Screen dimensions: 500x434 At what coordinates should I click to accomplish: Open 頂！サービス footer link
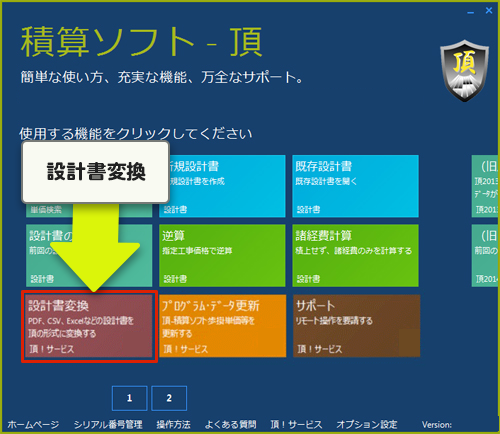[x=296, y=424]
